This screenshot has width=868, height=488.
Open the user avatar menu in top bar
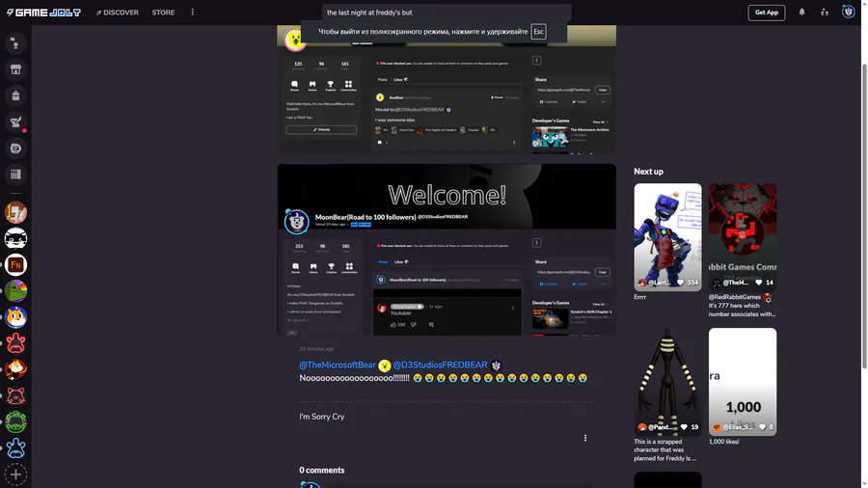[848, 12]
